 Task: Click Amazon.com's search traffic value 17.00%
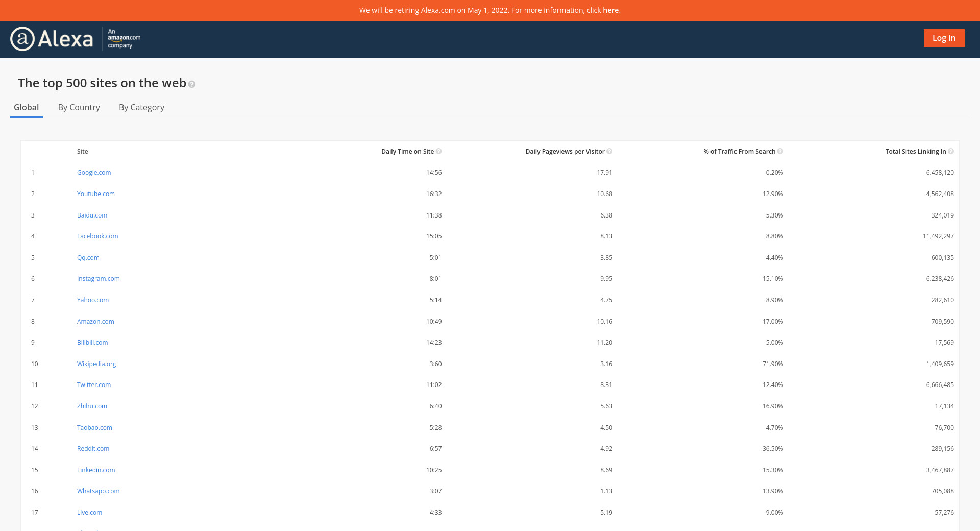point(773,322)
